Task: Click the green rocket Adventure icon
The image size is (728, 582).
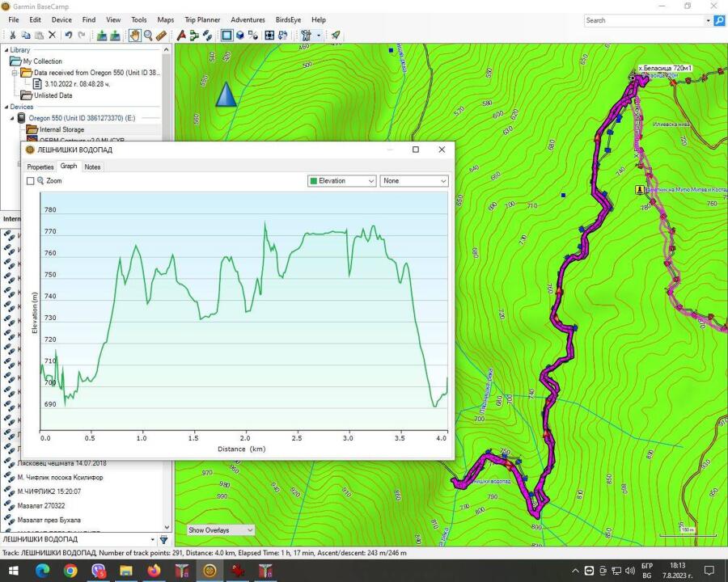Action: click(336, 36)
